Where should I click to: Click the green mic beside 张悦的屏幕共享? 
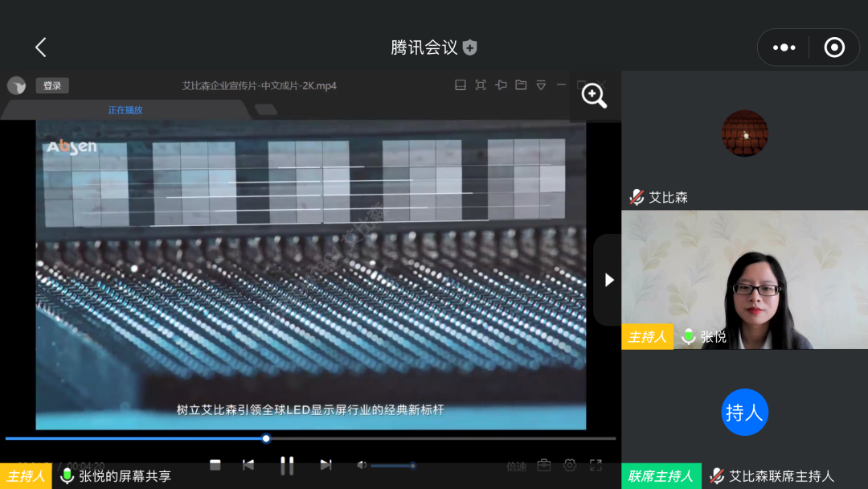(67, 475)
